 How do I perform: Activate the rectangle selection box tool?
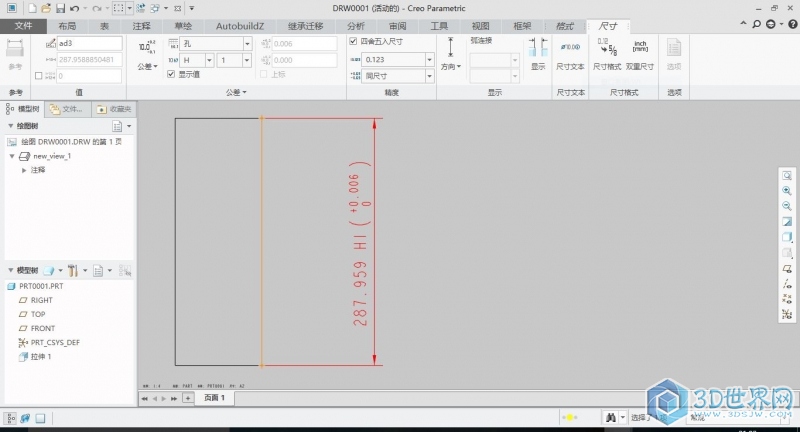click(x=118, y=8)
